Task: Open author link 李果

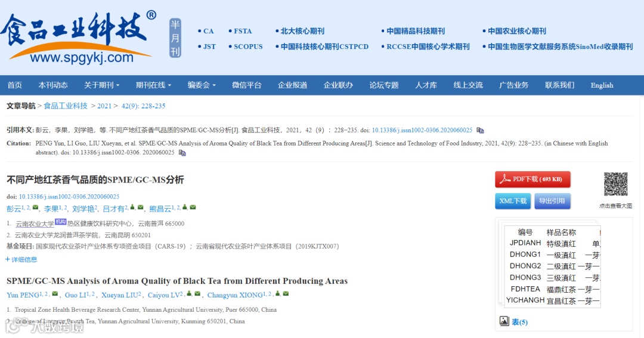Action: [51, 209]
